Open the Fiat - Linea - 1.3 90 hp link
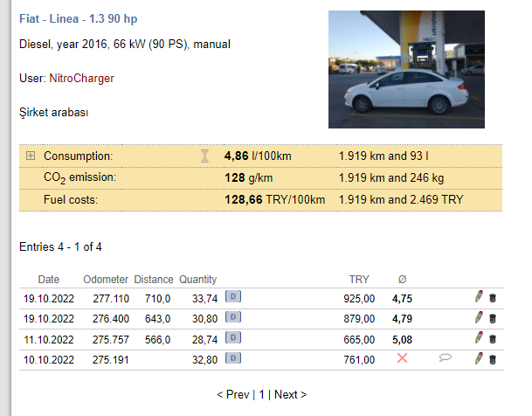The image size is (532, 416). pos(79,18)
